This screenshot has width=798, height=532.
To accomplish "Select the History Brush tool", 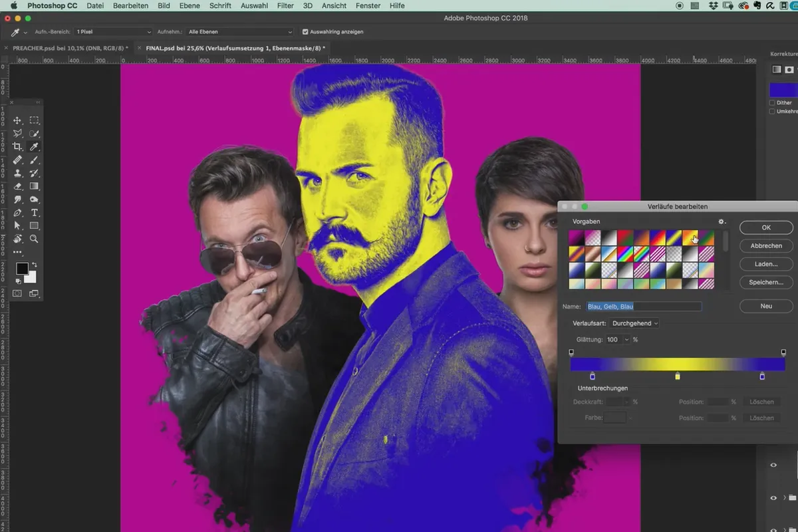I will click(34, 174).
